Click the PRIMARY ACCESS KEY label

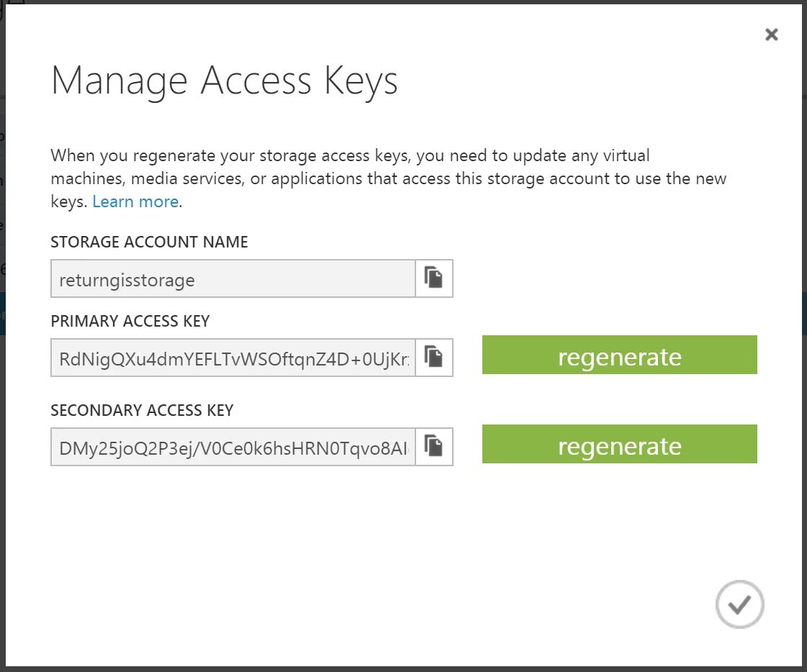click(130, 322)
